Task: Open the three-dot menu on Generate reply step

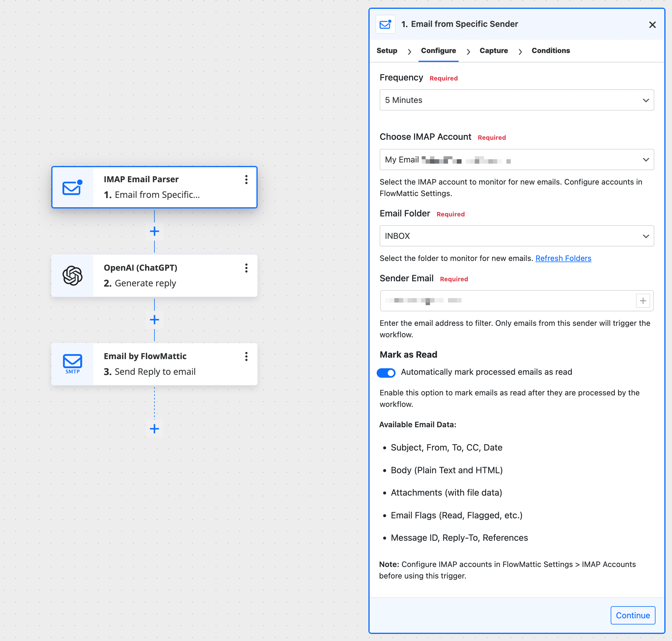Action: click(246, 268)
